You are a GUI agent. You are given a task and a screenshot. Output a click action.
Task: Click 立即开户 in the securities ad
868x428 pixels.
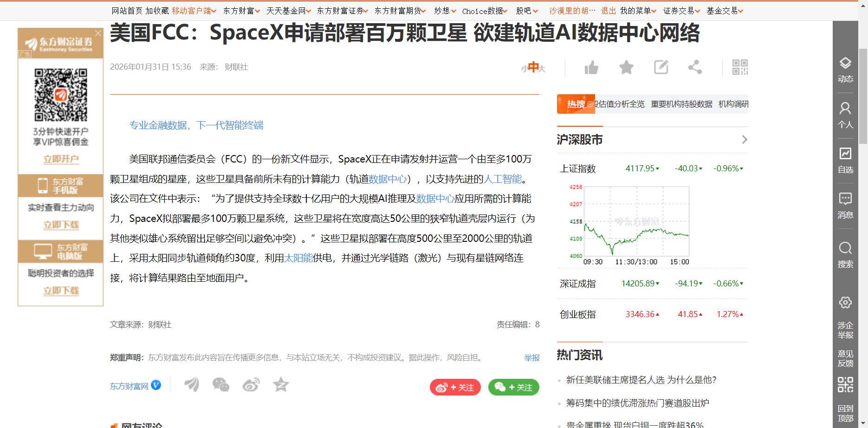click(61, 159)
